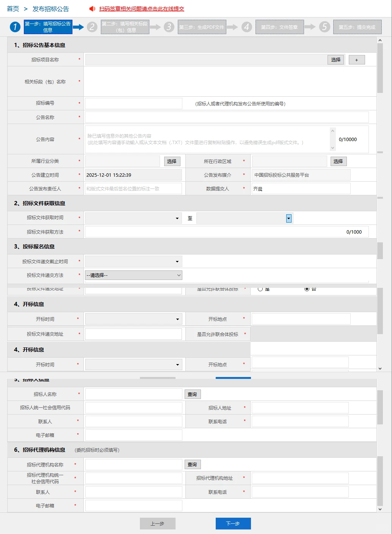Click hint text (招标人或者代理机构发布公告所使用的编号)
This screenshot has height=534, width=392.
(240, 104)
